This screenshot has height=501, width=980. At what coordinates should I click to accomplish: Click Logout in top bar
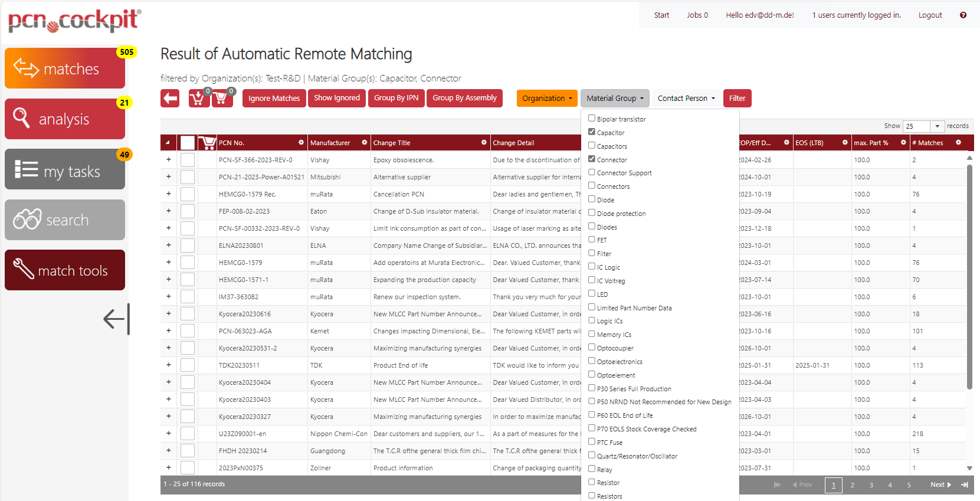(930, 15)
